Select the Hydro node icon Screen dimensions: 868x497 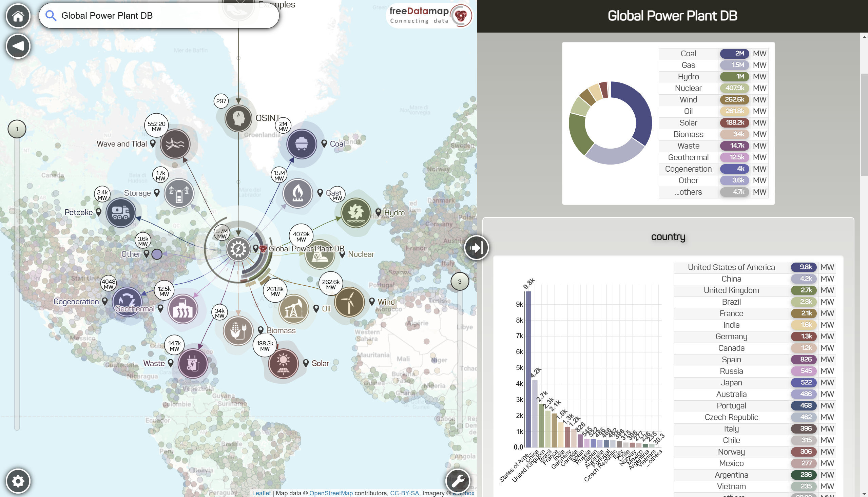356,213
